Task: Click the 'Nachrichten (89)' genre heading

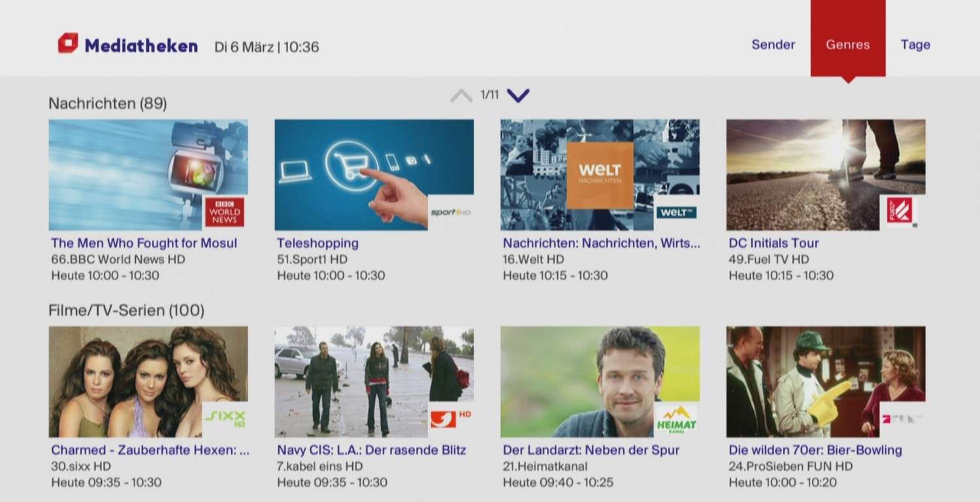Action: 108,103
